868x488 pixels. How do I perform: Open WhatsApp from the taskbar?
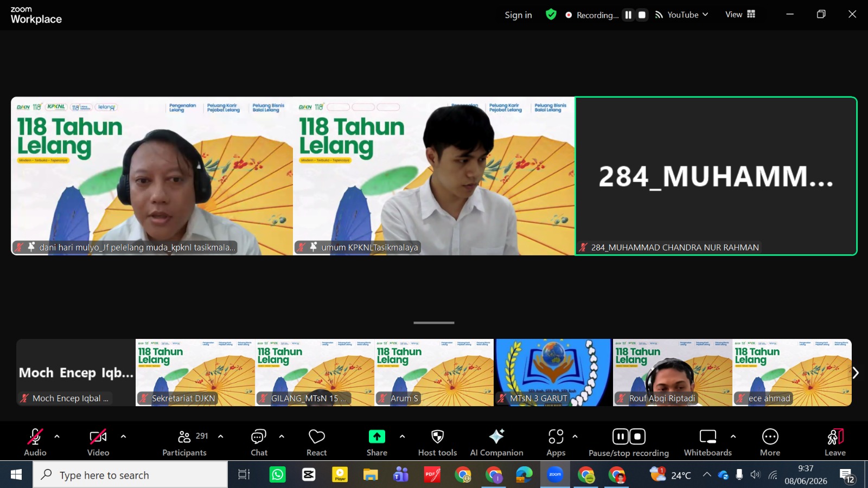click(x=278, y=475)
